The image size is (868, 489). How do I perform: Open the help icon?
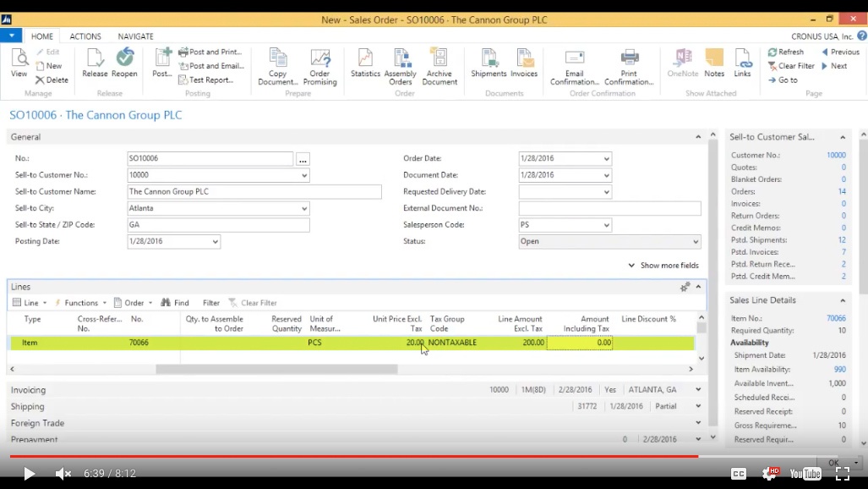point(862,36)
